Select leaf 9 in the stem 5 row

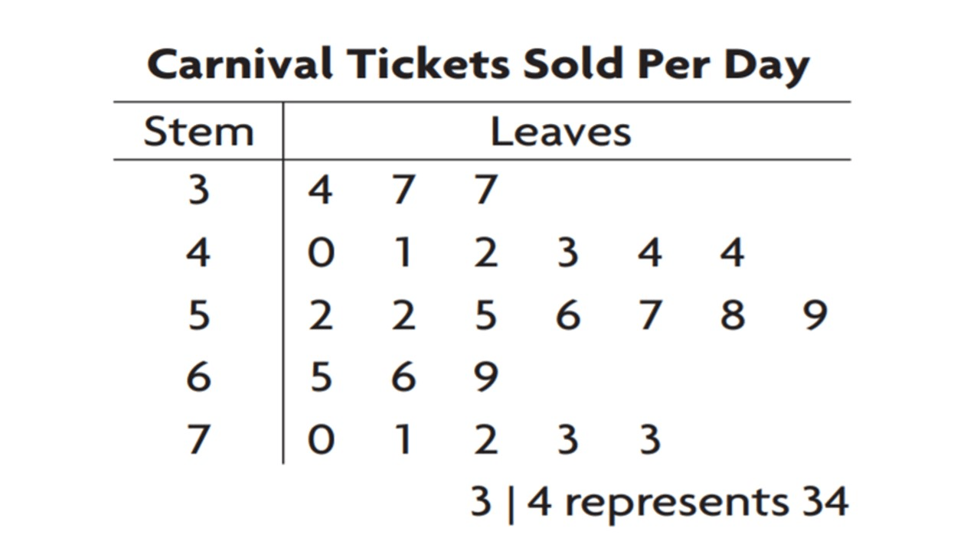point(816,315)
